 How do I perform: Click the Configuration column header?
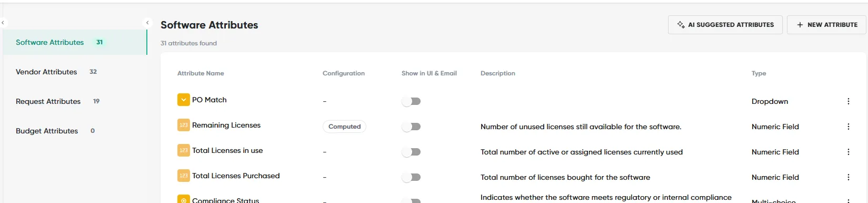(x=344, y=73)
